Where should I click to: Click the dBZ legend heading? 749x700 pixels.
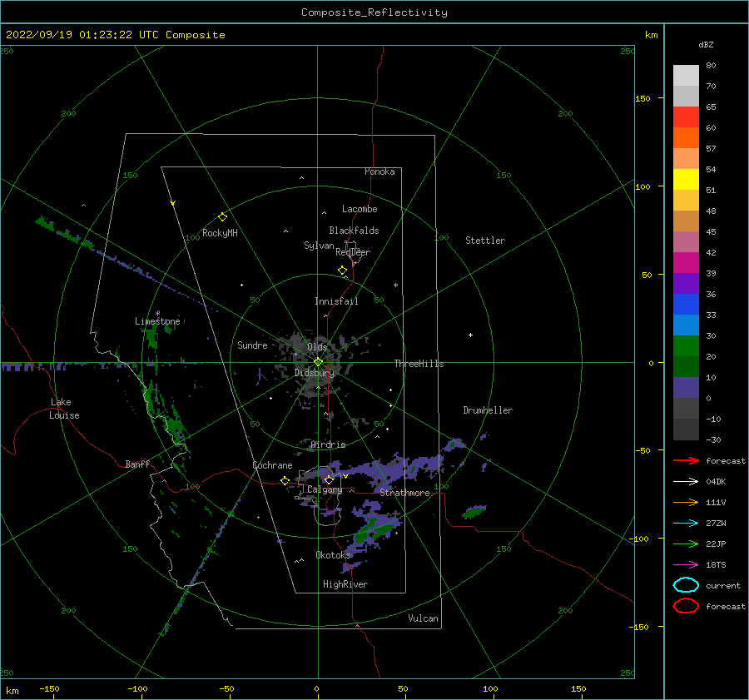point(706,44)
